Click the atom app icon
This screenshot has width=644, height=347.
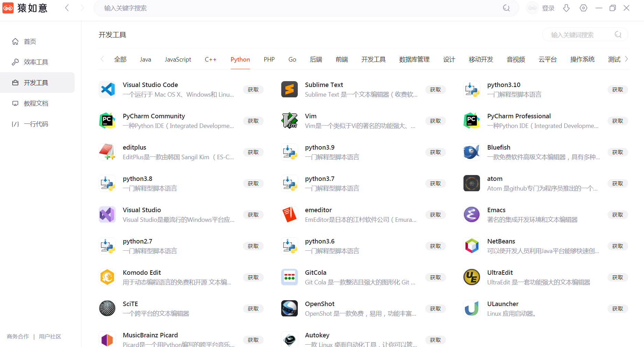472,183
